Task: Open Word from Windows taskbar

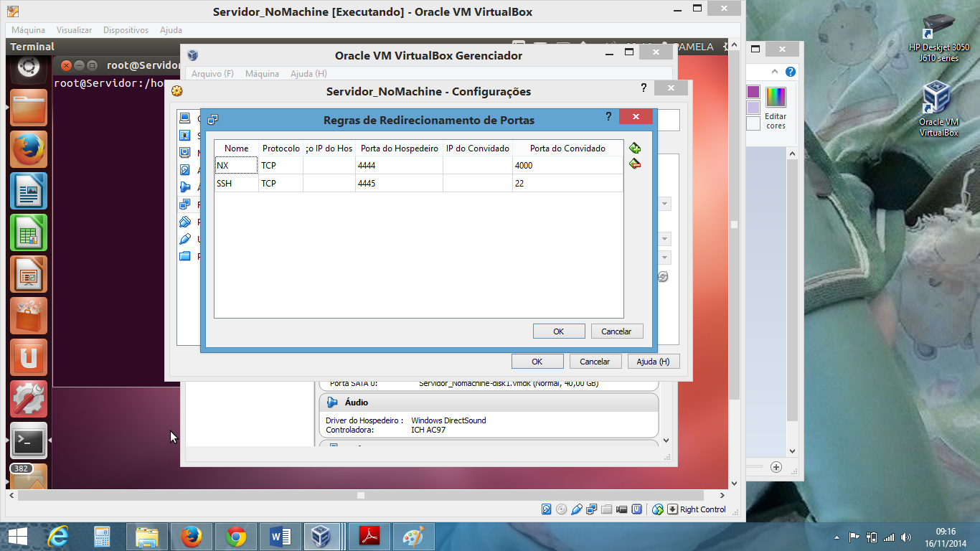Action: point(281,537)
